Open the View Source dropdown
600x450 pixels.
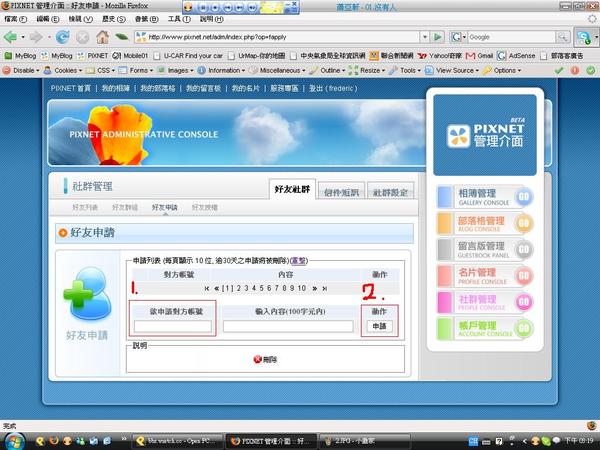pos(452,70)
